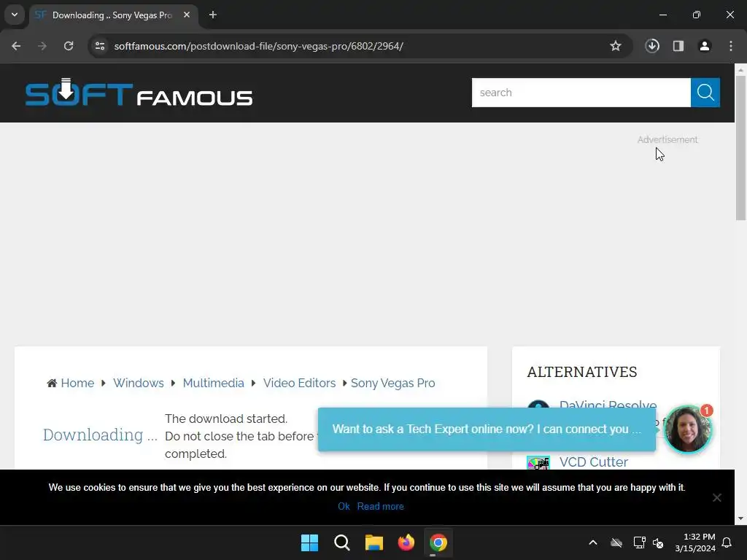Screen dimensions: 747x560
Task: Open the VCD Cutter alternative link
Action: coord(594,462)
